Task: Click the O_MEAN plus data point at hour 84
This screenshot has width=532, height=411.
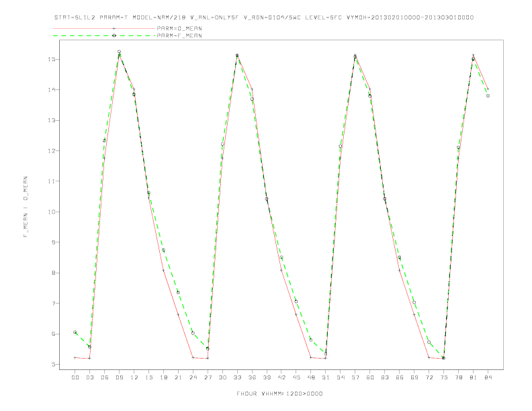Action: pyautogui.click(x=488, y=89)
